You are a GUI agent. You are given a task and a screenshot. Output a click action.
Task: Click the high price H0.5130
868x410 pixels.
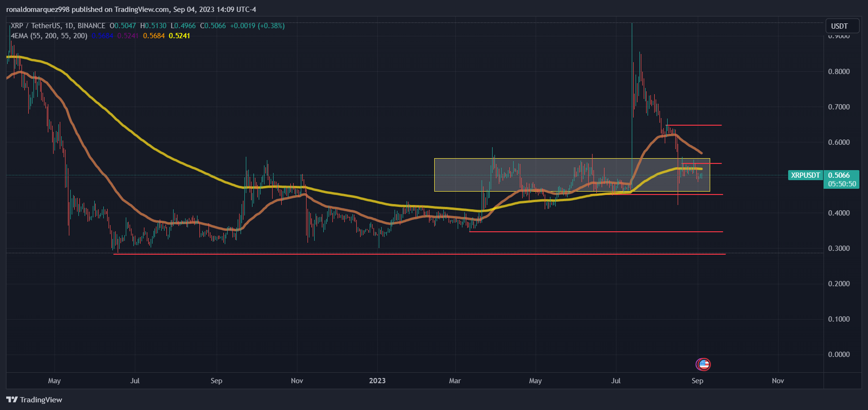(154, 26)
